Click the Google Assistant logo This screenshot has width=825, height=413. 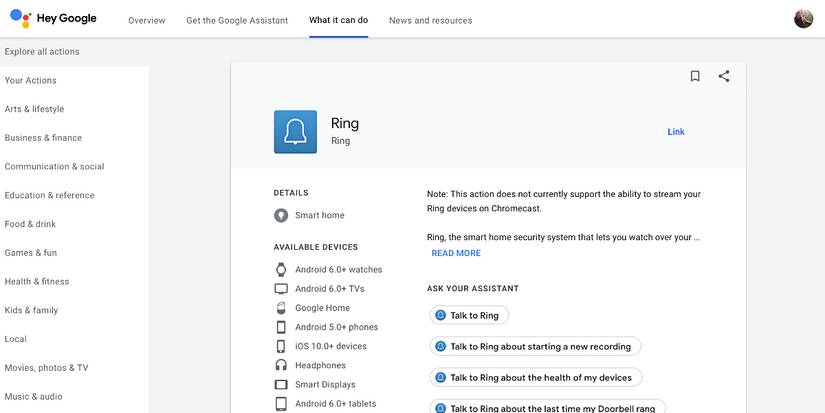[21, 19]
